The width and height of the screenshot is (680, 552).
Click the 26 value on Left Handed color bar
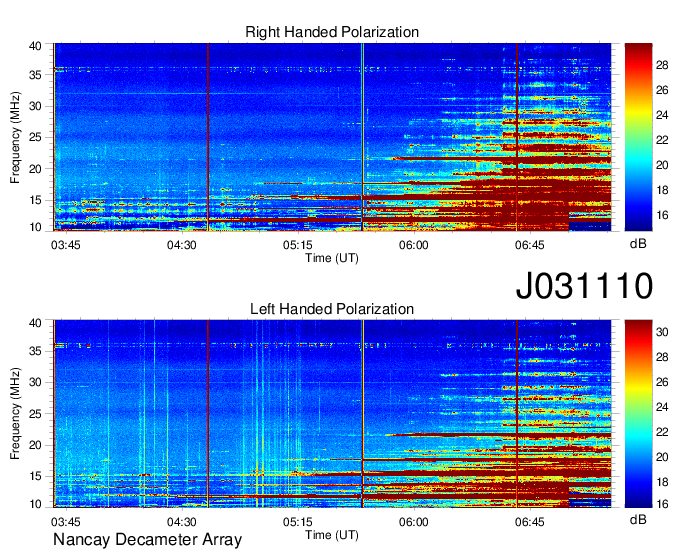coord(662,382)
